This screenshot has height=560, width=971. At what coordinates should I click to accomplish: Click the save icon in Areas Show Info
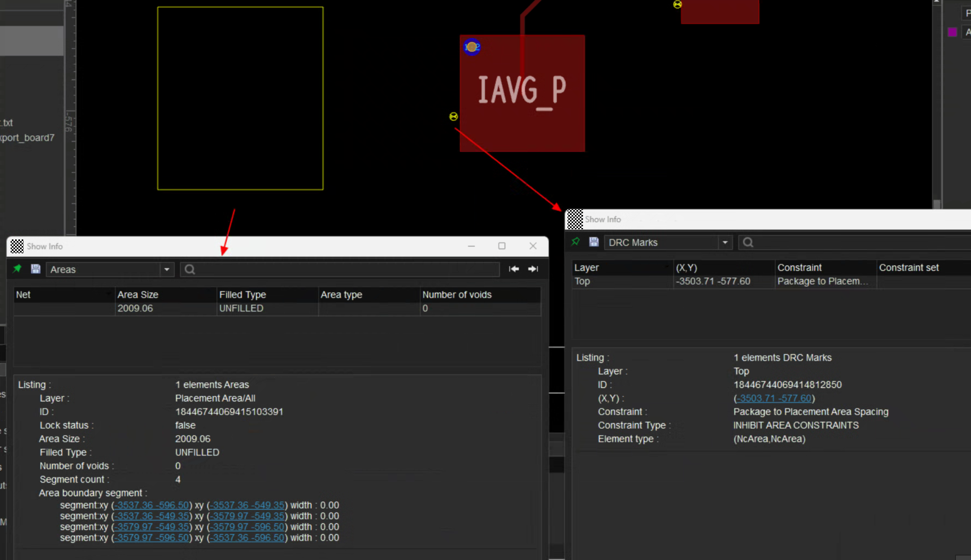pos(35,269)
